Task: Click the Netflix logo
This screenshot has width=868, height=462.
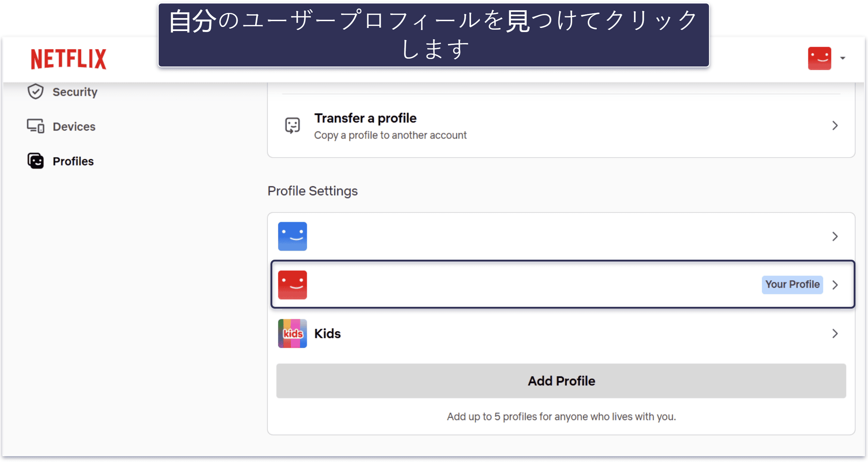Action: [68, 59]
